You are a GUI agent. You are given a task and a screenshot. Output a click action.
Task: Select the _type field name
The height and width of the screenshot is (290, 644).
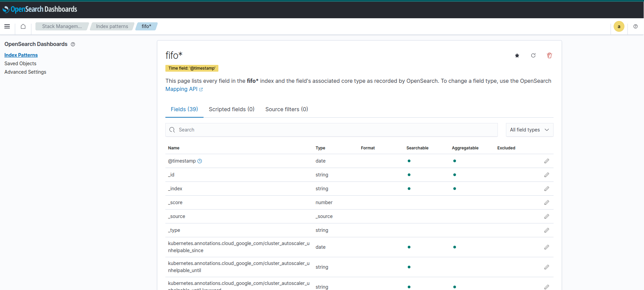pos(174,230)
